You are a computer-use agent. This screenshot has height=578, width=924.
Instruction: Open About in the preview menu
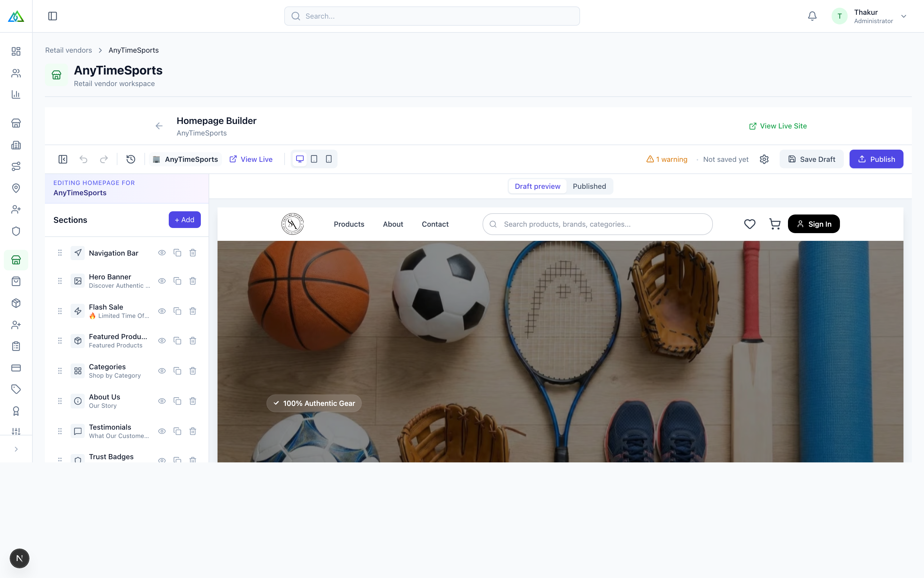tap(393, 224)
